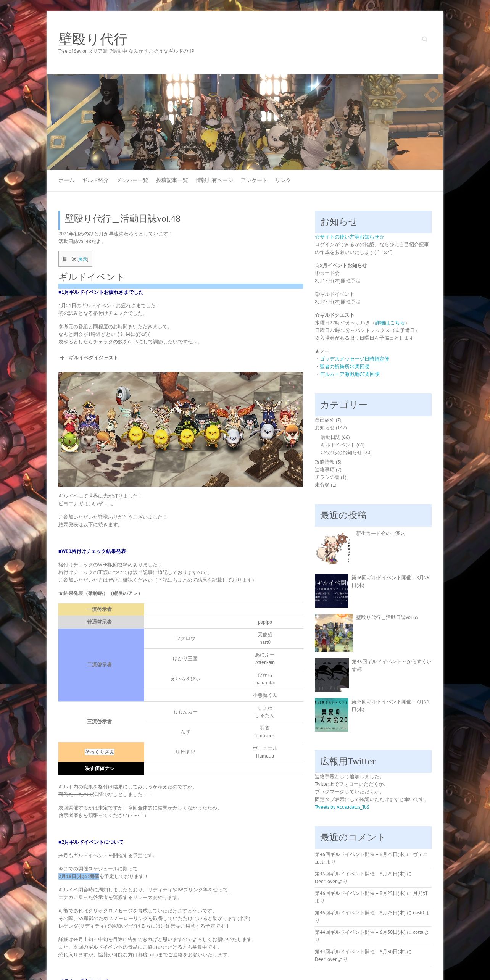Open the 新生カード会のご案内 post title
Image resolution: width=490 pixels, height=980 pixels.
pos(381,533)
